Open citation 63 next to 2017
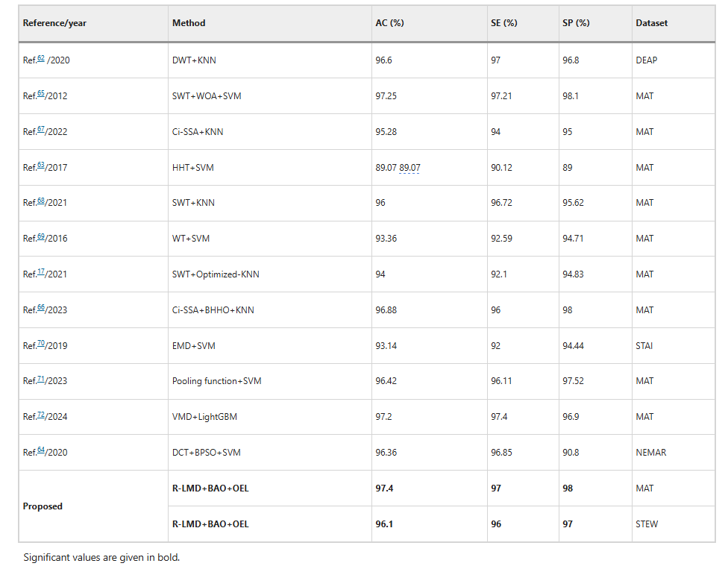Viewport: 728px width, 572px height. click(41, 166)
